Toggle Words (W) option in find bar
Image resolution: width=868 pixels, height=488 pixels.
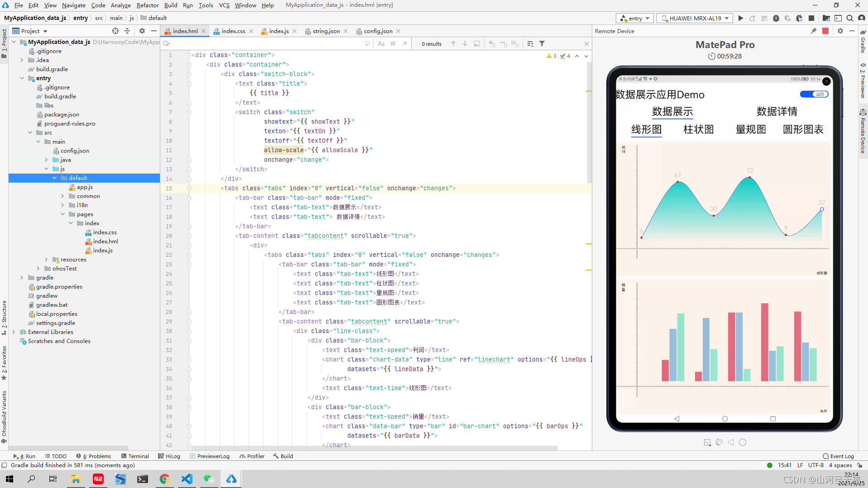pos(393,43)
